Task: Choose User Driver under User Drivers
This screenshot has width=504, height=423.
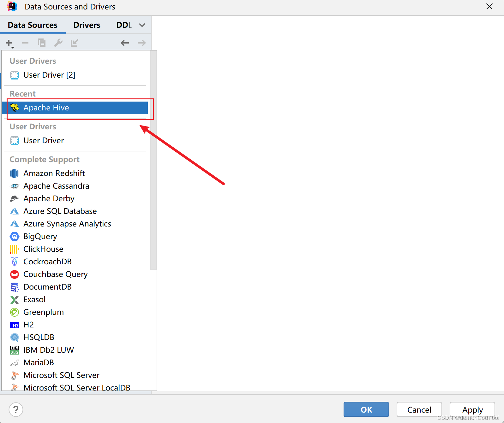Action: click(75, 140)
